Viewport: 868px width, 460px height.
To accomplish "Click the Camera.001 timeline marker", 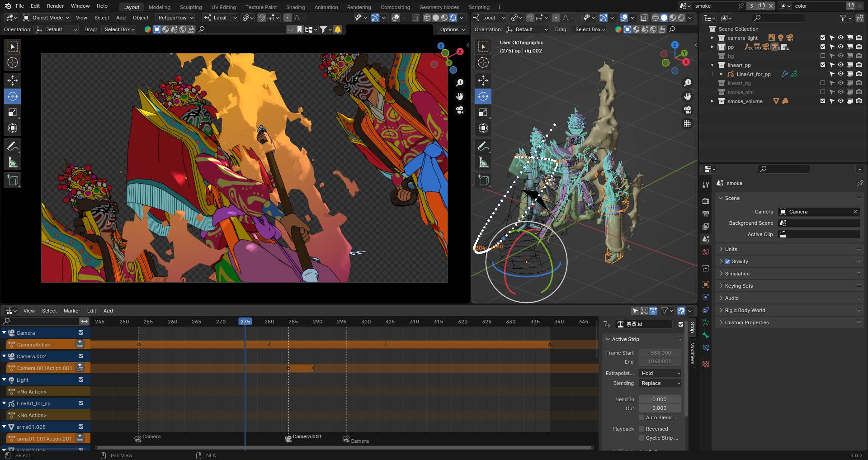I will point(288,438).
